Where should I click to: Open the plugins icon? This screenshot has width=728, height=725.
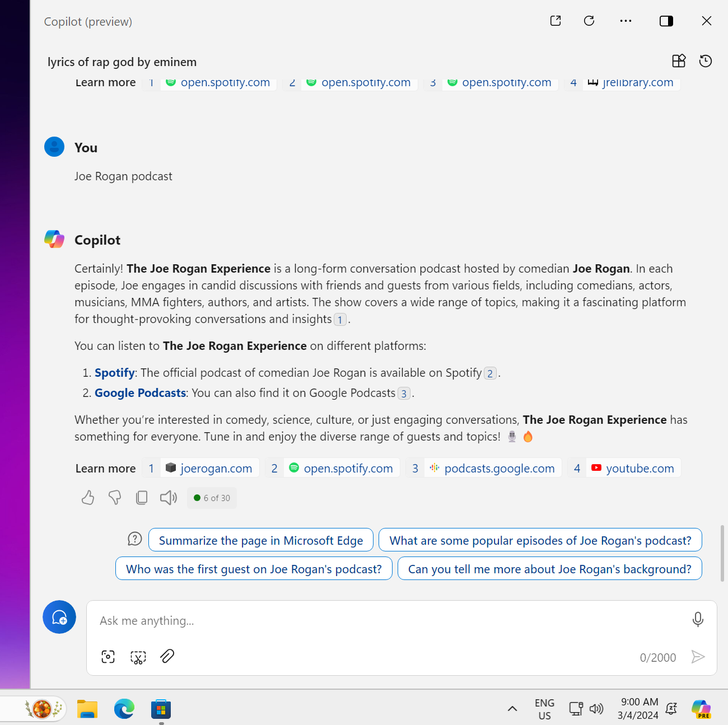point(679,61)
